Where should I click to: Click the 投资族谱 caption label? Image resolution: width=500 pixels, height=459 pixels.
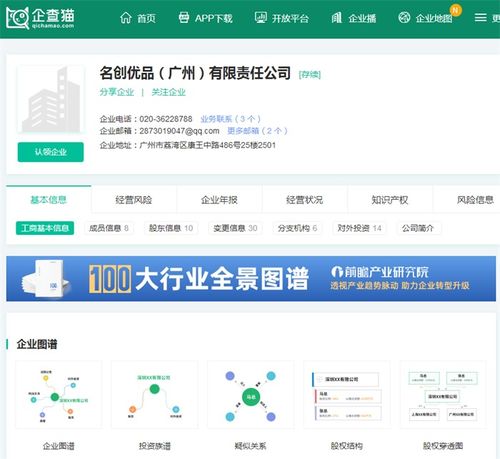click(x=155, y=446)
